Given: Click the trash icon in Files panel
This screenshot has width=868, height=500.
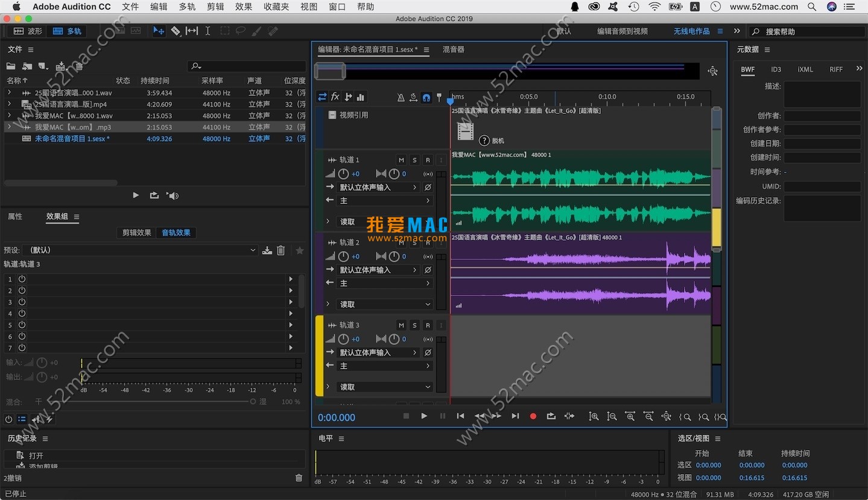Looking at the screenshot, I should coord(79,66).
